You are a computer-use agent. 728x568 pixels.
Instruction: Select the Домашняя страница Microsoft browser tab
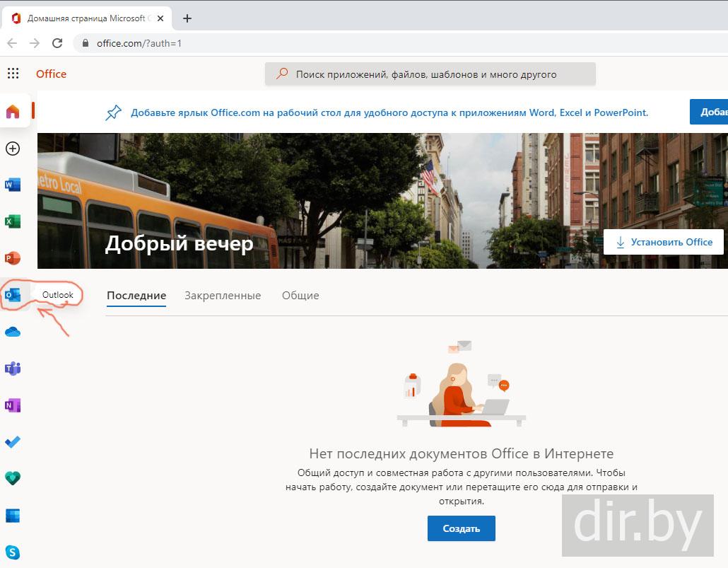[87, 18]
